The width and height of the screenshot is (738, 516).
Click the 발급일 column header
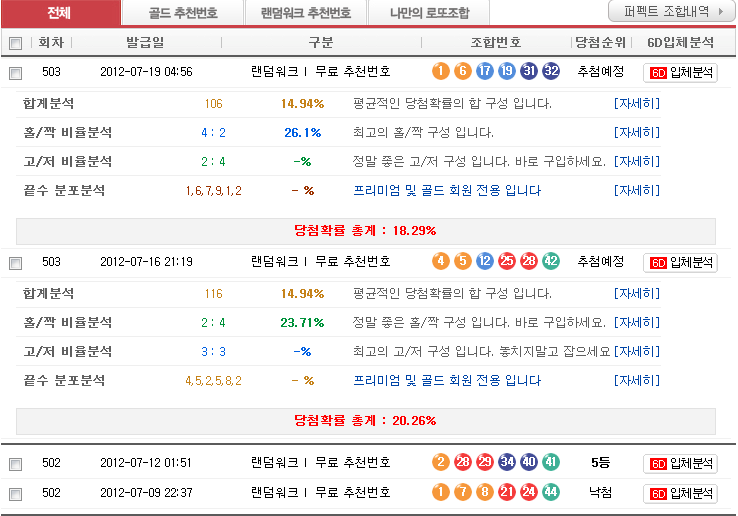click(147, 43)
